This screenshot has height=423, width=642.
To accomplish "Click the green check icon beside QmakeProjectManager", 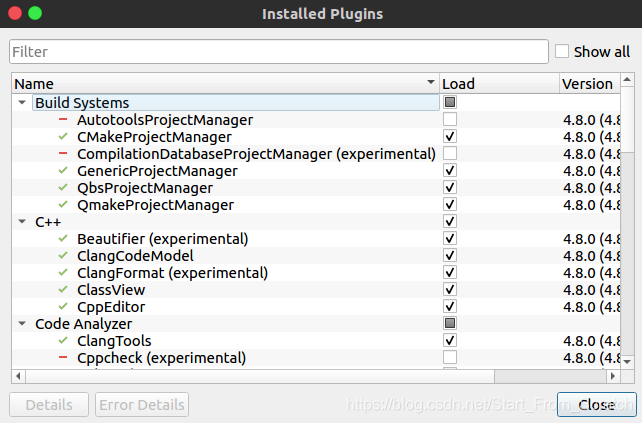I will (63, 204).
